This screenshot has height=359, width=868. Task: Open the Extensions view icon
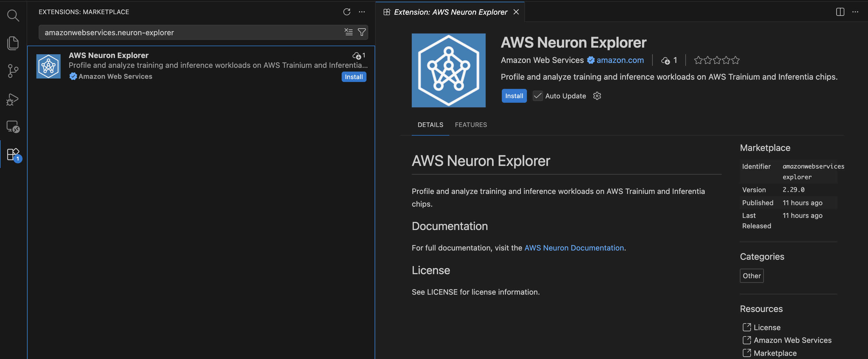tap(13, 155)
